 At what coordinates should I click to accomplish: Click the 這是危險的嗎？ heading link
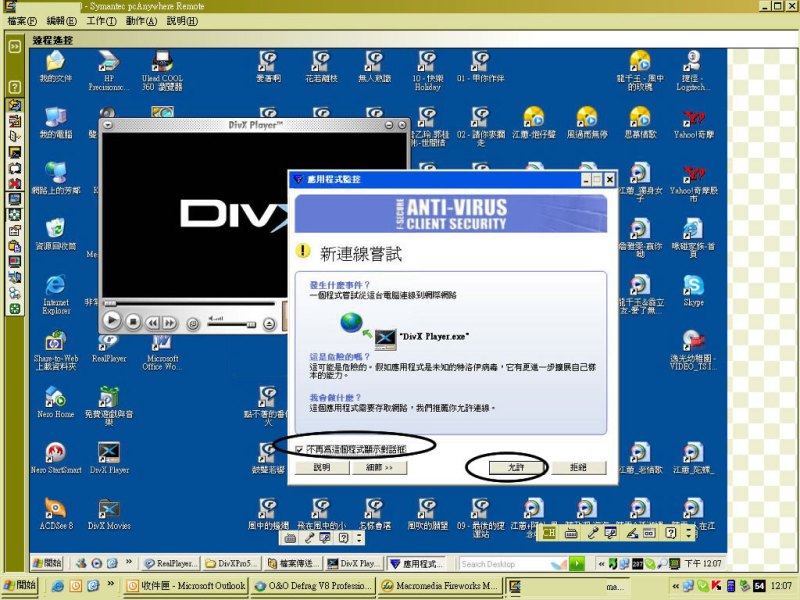(340, 357)
